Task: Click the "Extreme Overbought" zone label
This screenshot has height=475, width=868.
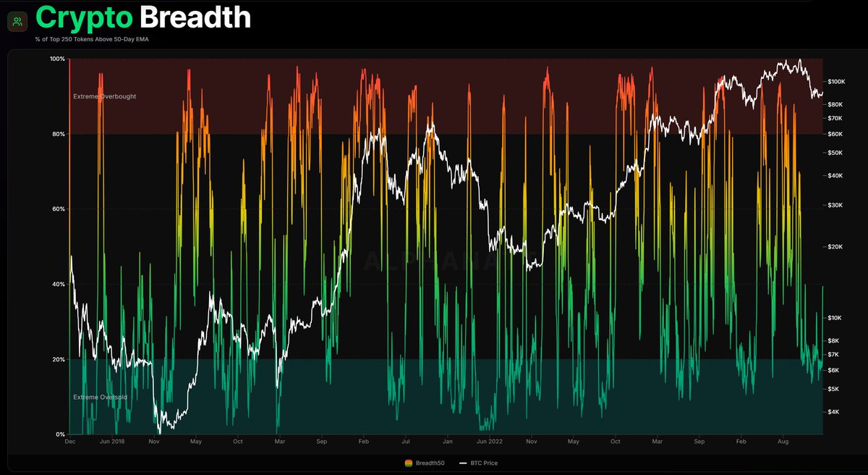Action: (104, 96)
